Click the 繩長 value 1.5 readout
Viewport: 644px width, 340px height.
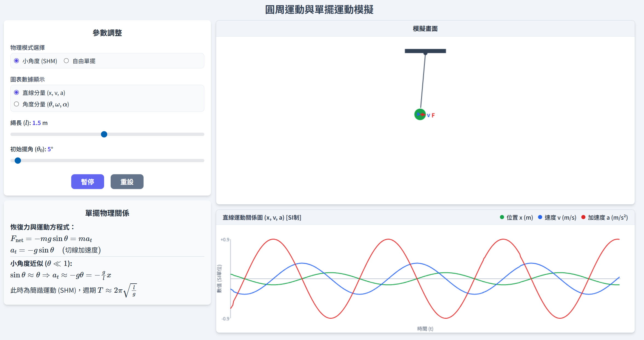pyautogui.click(x=36, y=123)
